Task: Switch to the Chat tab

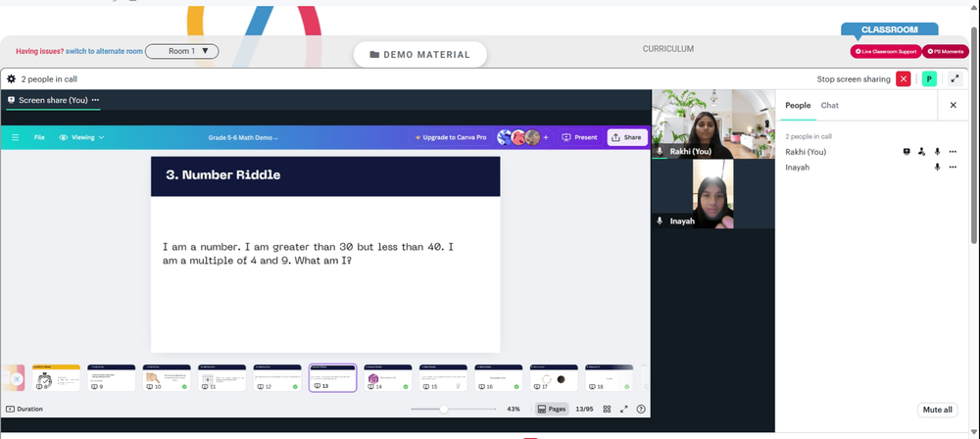Action: click(x=829, y=105)
